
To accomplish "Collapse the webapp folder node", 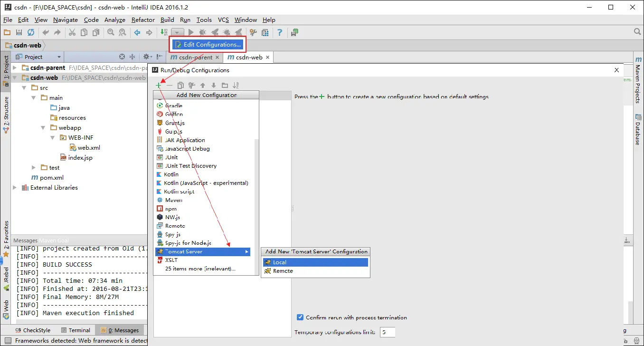I will [x=43, y=128].
